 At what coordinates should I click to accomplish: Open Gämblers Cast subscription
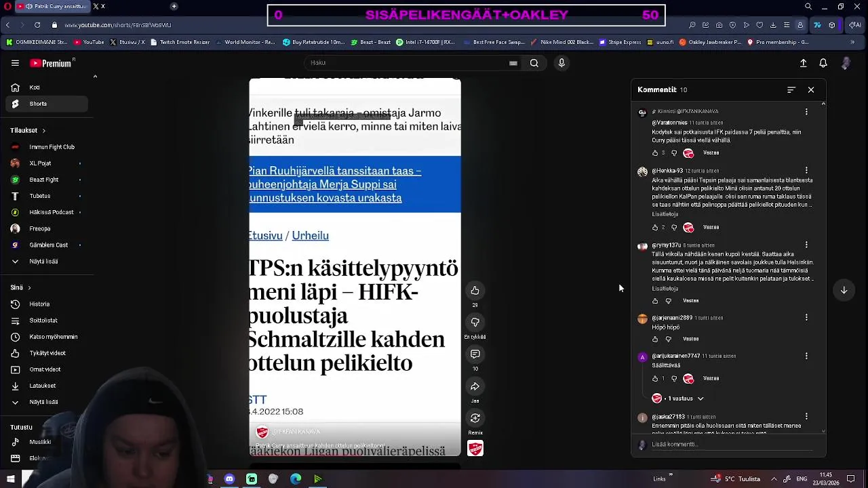[46, 245]
